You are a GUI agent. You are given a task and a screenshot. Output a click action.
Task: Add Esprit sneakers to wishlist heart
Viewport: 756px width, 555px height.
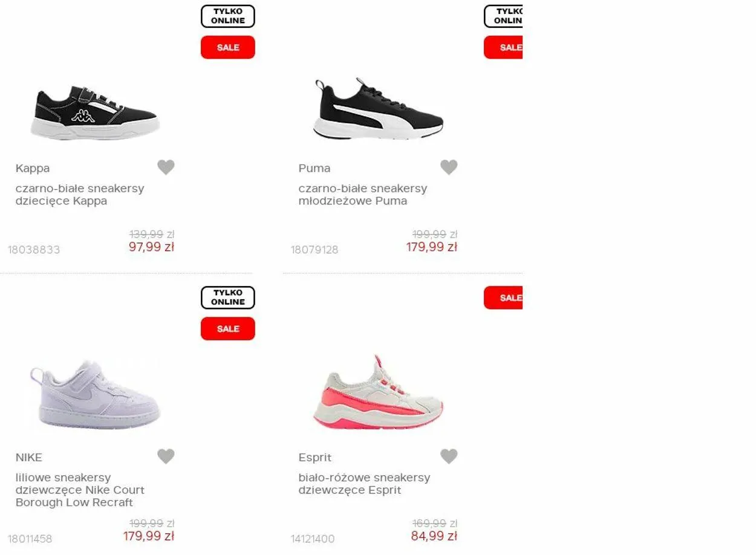coord(449,456)
